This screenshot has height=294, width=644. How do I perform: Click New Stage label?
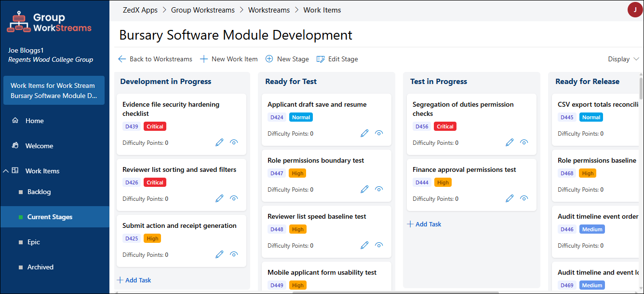(x=293, y=59)
